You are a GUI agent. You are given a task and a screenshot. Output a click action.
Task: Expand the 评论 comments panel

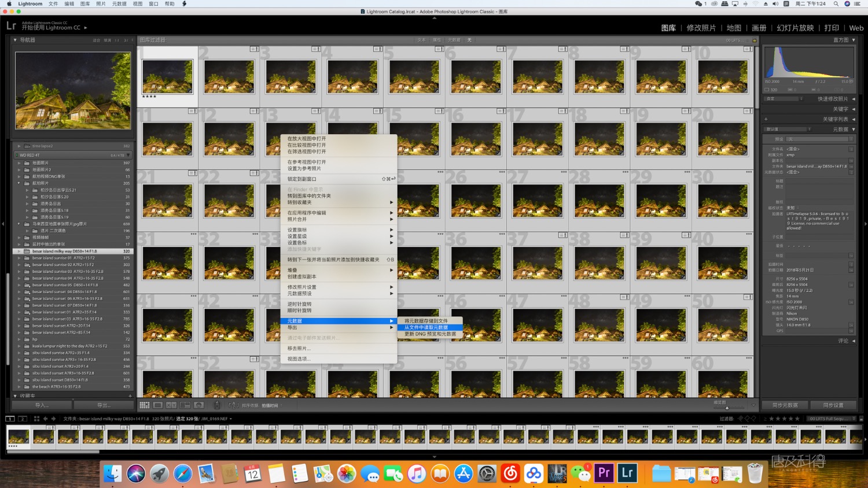point(854,341)
